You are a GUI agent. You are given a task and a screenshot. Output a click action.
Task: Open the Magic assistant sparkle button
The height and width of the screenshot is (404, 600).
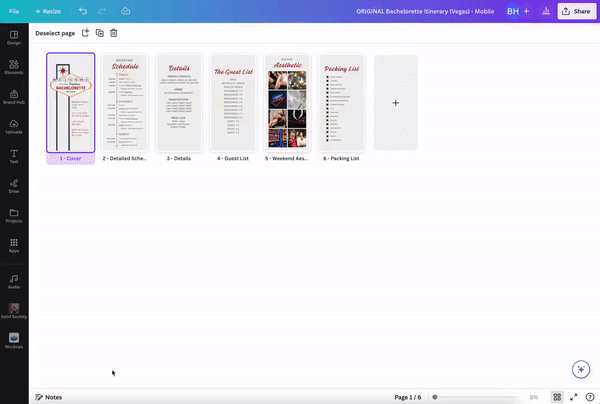580,369
